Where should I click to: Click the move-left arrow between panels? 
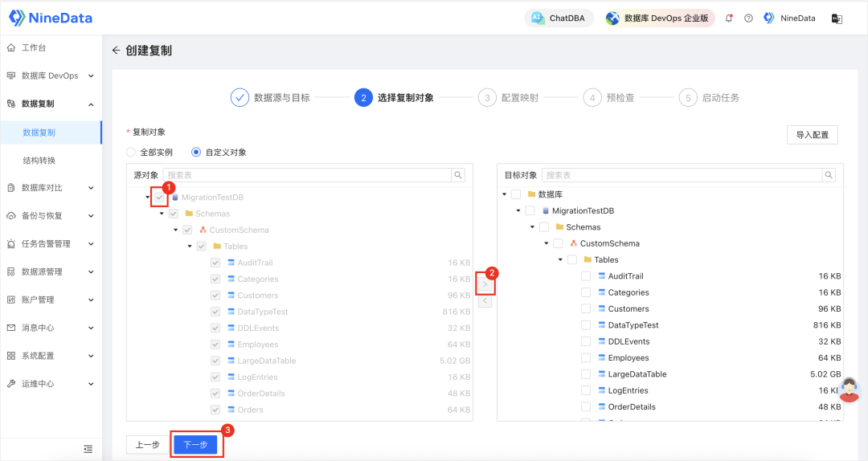[485, 301]
